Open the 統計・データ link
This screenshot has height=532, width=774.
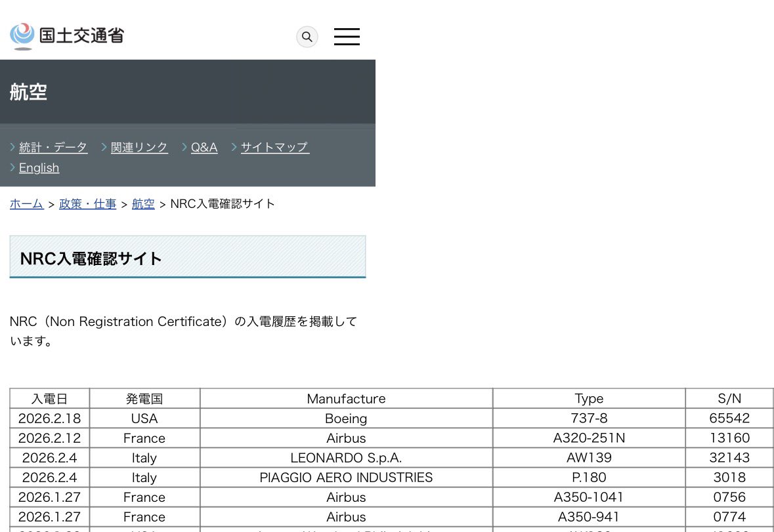53,147
